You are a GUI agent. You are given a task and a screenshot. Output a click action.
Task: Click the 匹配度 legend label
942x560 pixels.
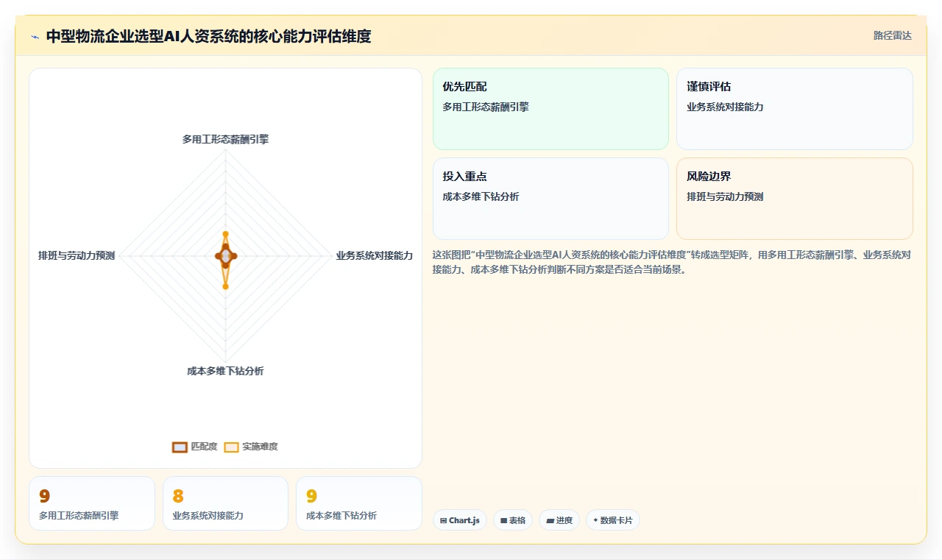point(204,447)
